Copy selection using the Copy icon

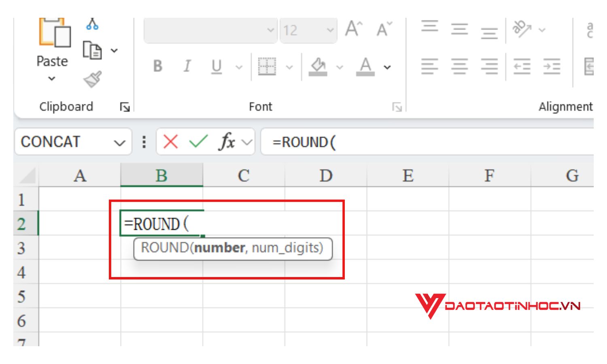click(92, 50)
